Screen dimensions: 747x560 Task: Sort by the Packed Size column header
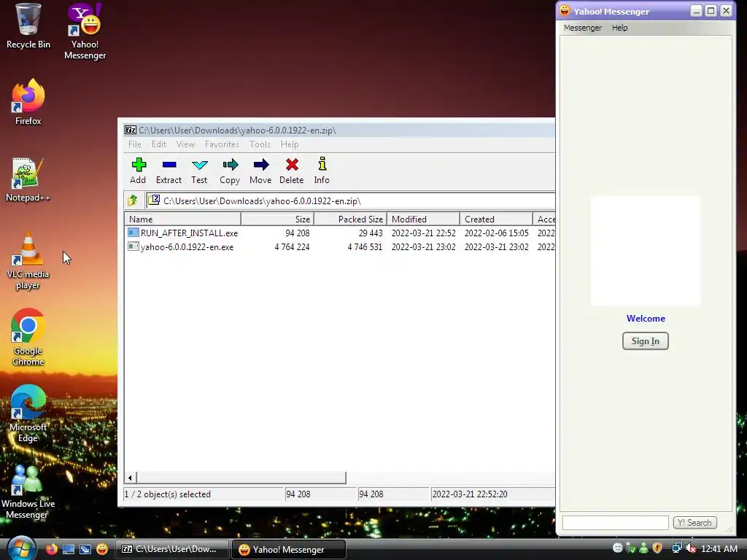point(351,219)
